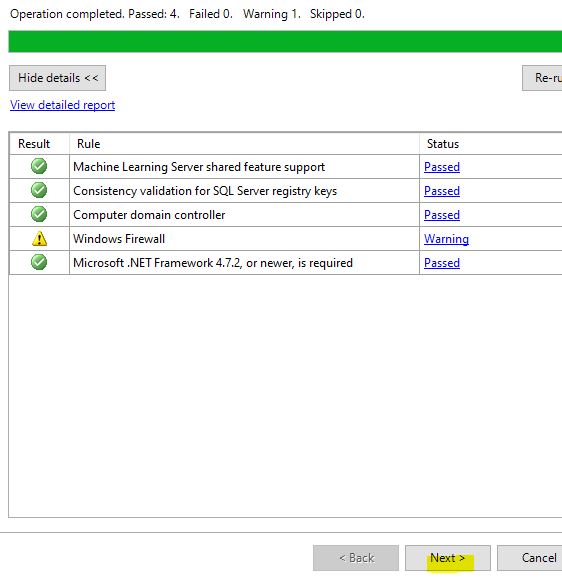Sort by the Status column header
This screenshot has width=562, height=580.
point(491,144)
